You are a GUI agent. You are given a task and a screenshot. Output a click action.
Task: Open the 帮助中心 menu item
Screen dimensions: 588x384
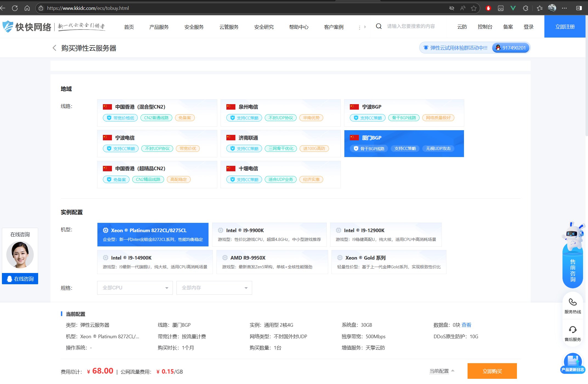(x=299, y=27)
